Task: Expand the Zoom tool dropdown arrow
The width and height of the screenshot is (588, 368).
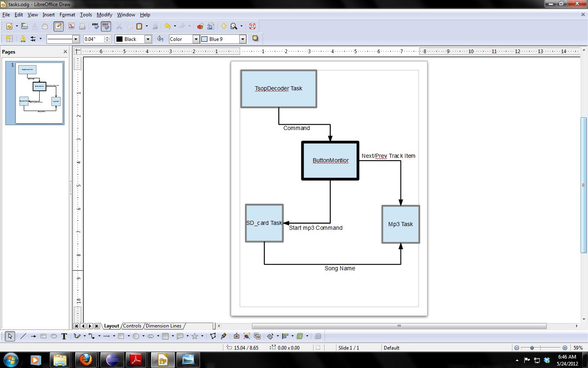Action: [x=241, y=26]
